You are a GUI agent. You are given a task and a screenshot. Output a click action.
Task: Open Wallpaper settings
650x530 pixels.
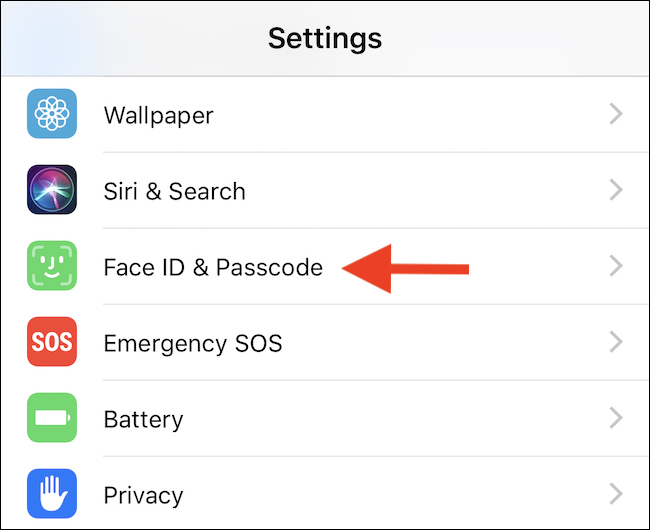[157, 114]
